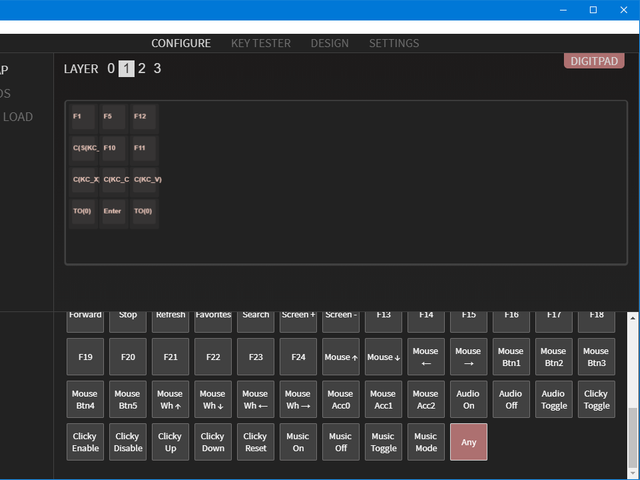Image resolution: width=640 pixels, height=480 pixels.
Task: Select the Music Toggle keycode
Action: (383, 442)
